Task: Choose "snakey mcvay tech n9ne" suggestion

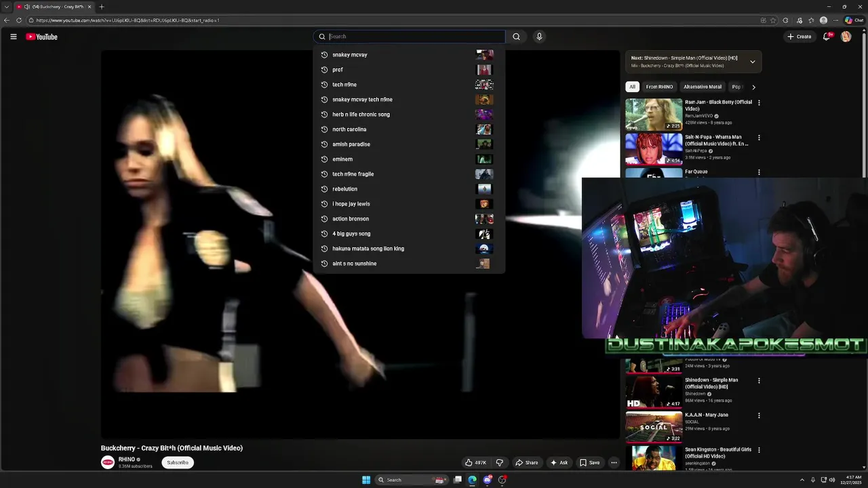Action: [409, 100]
